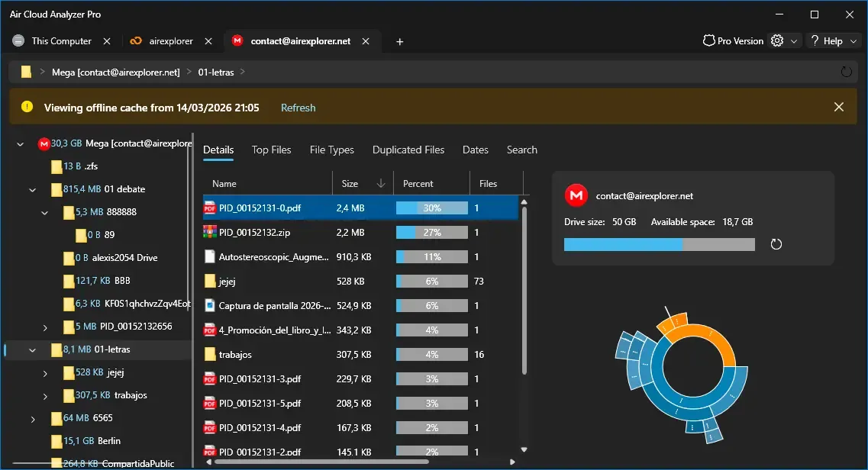Navigate to Mega [contact@airexplorer.net] breadcrumb
868x470 pixels.
click(x=116, y=72)
